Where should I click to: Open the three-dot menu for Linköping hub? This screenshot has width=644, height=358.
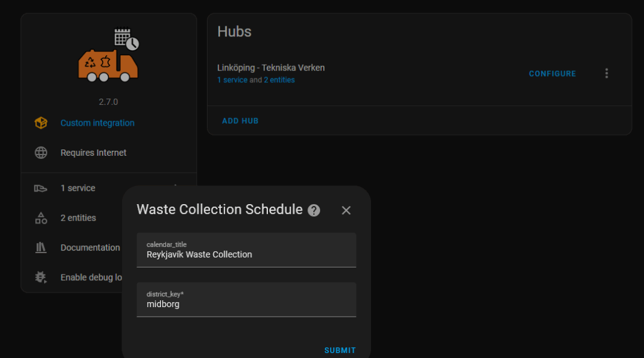coord(607,73)
